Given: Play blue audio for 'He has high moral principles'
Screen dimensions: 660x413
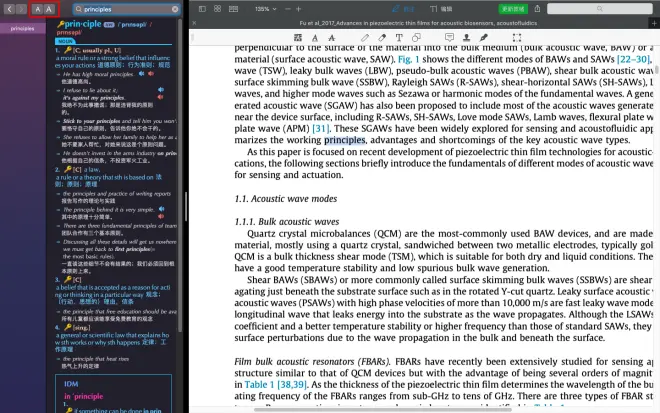Looking at the screenshot, I should (142, 74).
